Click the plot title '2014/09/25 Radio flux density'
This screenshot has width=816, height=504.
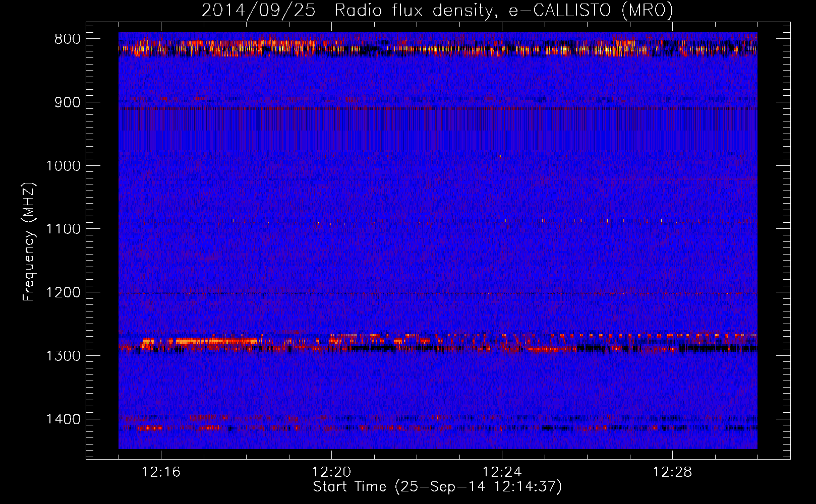[x=350, y=11]
